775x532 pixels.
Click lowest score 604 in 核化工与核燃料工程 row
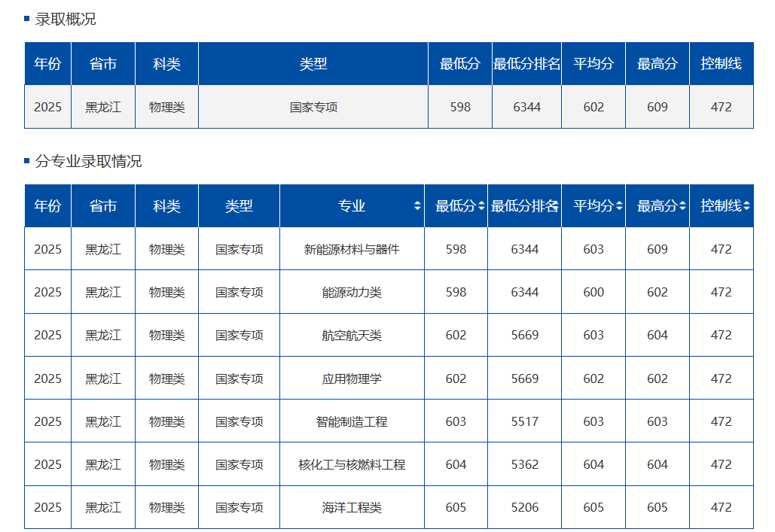pos(456,464)
